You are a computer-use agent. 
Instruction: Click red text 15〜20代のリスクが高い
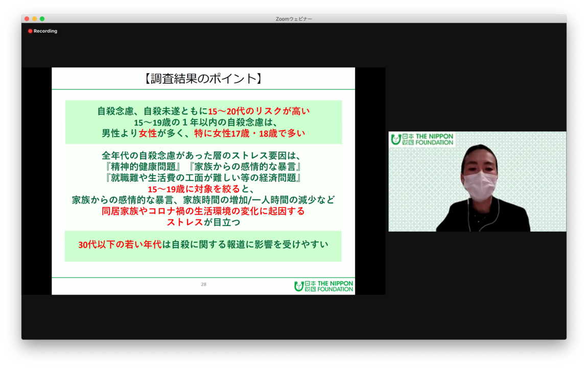pyautogui.click(x=258, y=111)
